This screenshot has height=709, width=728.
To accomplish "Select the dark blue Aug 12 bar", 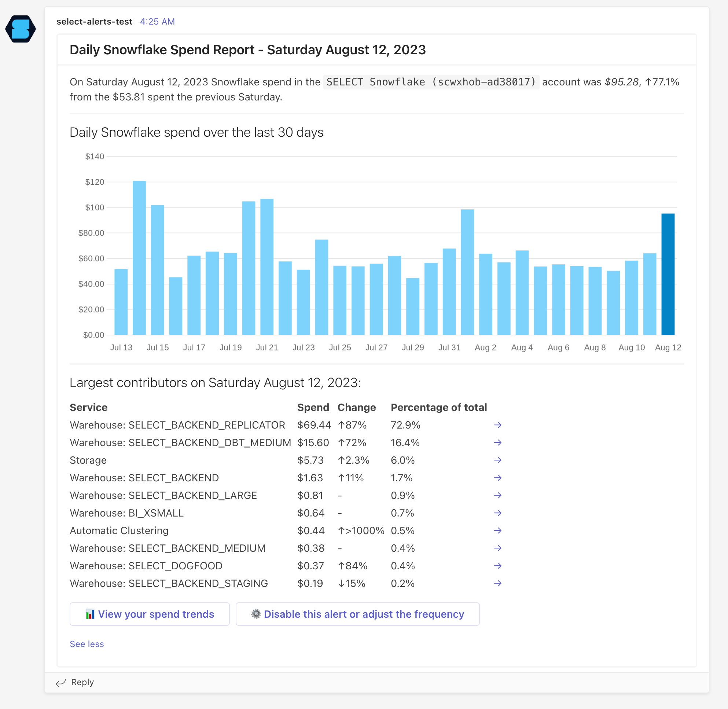I will 668,274.
